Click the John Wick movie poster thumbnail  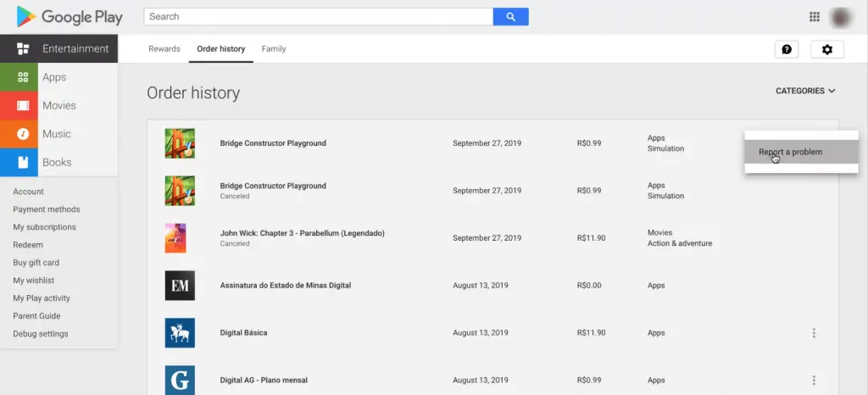(175, 238)
